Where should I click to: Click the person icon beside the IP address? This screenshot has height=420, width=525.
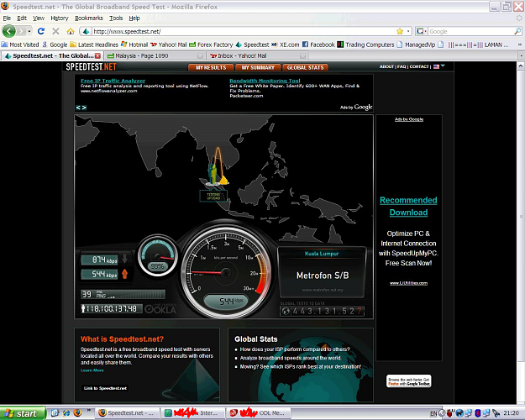(83, 308)
